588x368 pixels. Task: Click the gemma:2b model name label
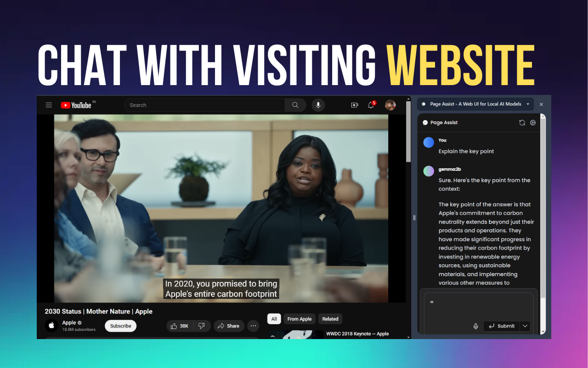450,169
